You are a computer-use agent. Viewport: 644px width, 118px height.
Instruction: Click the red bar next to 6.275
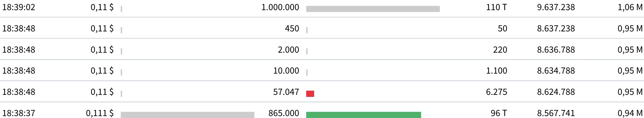point(310,94)
